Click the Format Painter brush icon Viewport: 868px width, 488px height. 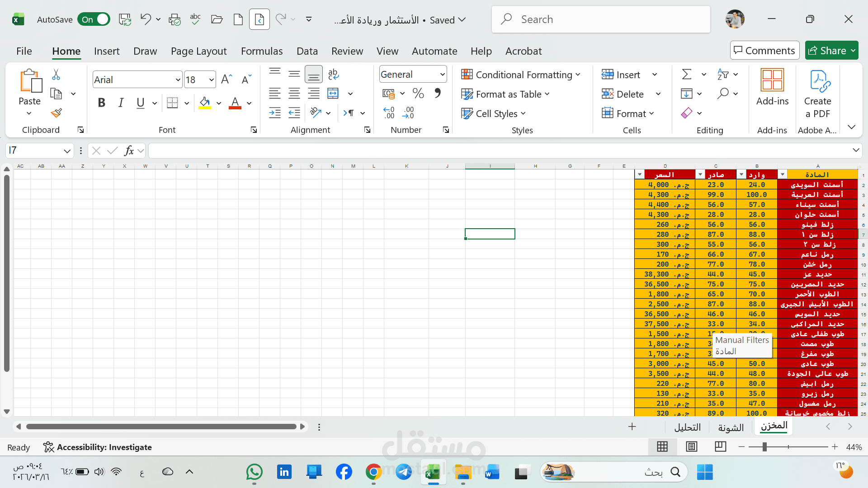click(x=56, y=113)
